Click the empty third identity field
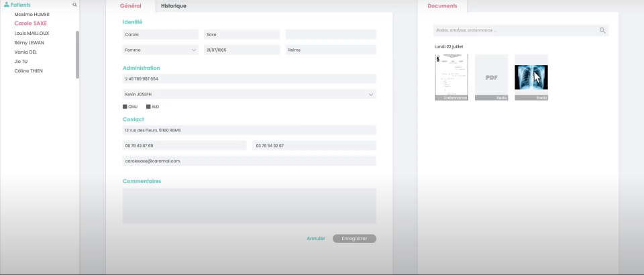The image size is (644, 275). point(331,34)
